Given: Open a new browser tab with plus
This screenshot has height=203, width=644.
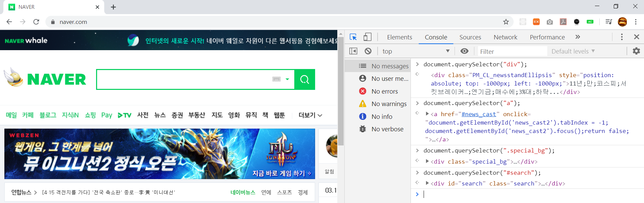Looking at the screenshot, I should [114, 7].
